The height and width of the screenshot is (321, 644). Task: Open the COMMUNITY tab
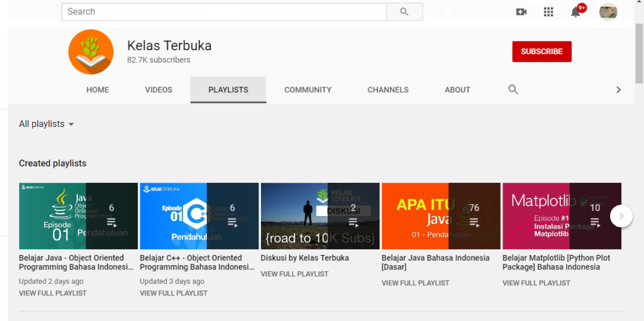point(308,90)
